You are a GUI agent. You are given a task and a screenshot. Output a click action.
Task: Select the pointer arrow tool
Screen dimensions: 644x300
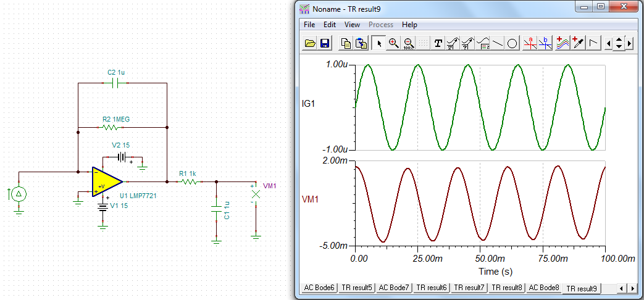[x=378, y=43]
